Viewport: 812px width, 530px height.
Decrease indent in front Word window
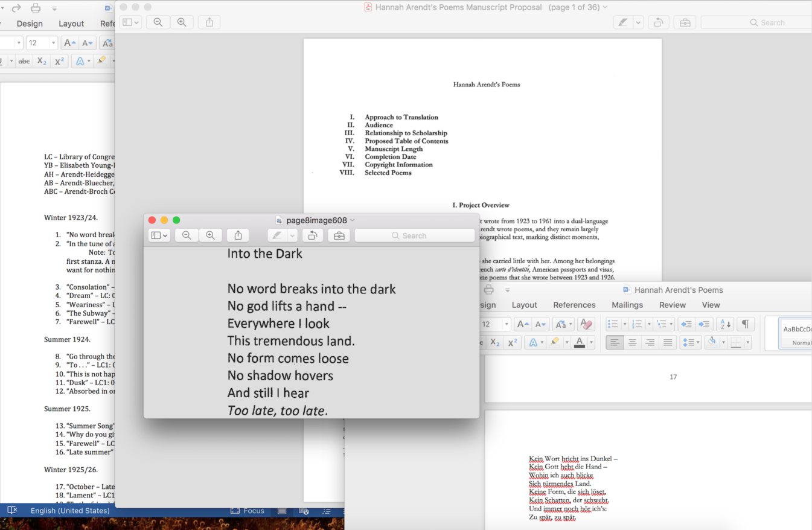pos(687,324)
